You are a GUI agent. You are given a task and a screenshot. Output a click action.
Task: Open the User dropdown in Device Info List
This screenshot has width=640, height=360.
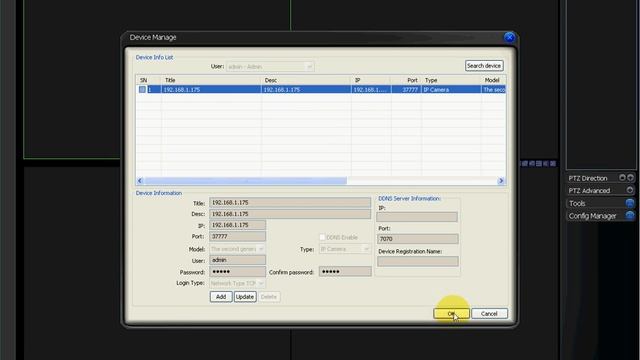(x=270, y=67)
